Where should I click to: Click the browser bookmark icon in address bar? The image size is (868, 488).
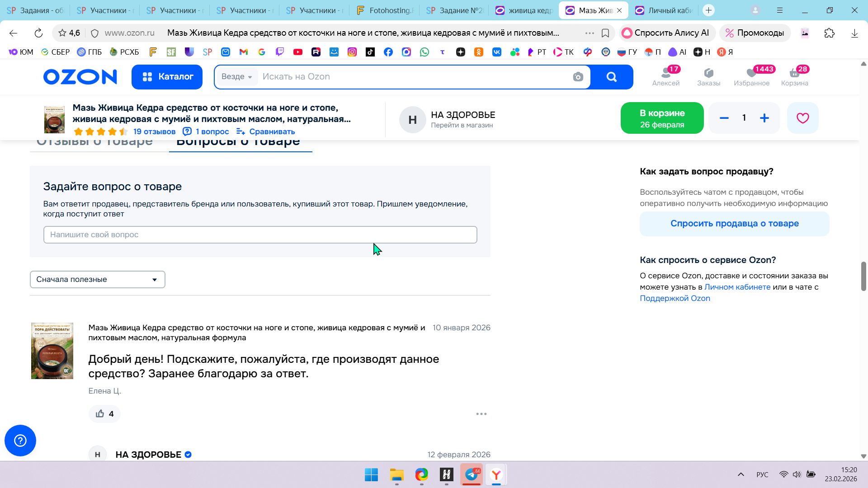605,33
